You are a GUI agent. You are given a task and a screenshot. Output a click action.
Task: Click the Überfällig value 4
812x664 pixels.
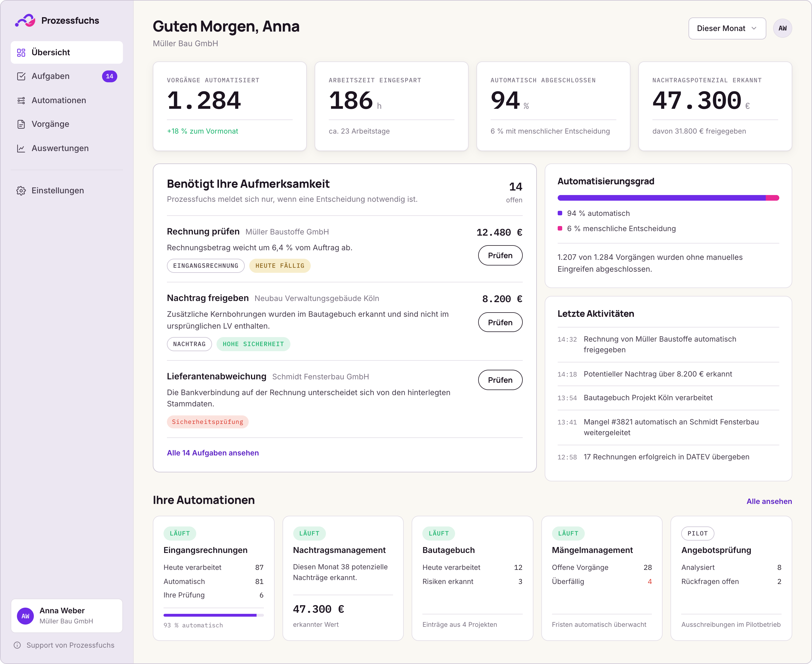(x=649, y=581)
